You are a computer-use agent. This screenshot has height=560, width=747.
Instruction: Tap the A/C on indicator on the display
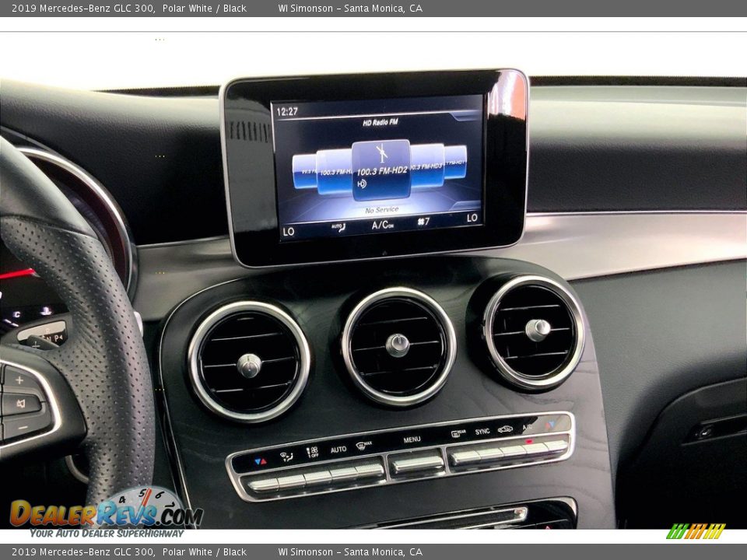[383, 225]
